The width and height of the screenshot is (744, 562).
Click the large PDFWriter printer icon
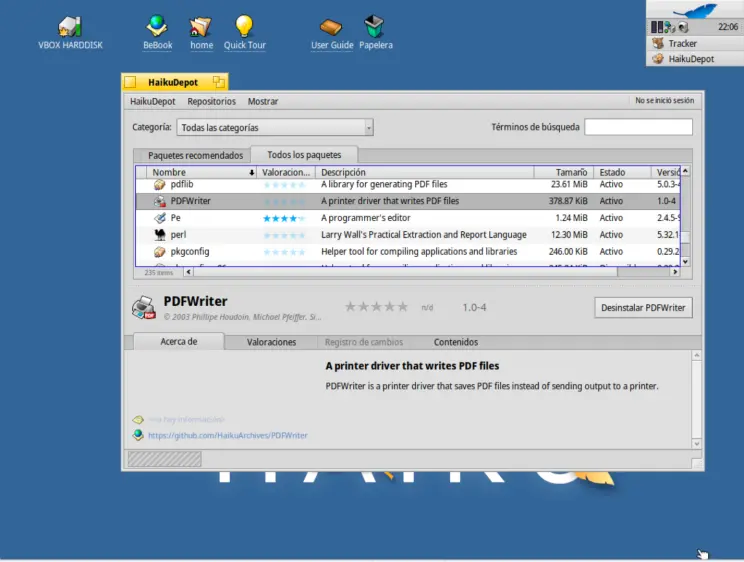pyautogui.click(x=144, y=307)
